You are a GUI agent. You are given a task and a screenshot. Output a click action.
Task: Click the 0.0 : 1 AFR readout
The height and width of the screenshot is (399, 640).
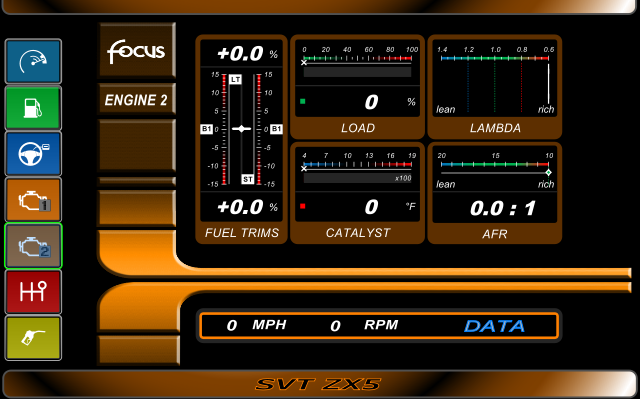tap(503, 208)
